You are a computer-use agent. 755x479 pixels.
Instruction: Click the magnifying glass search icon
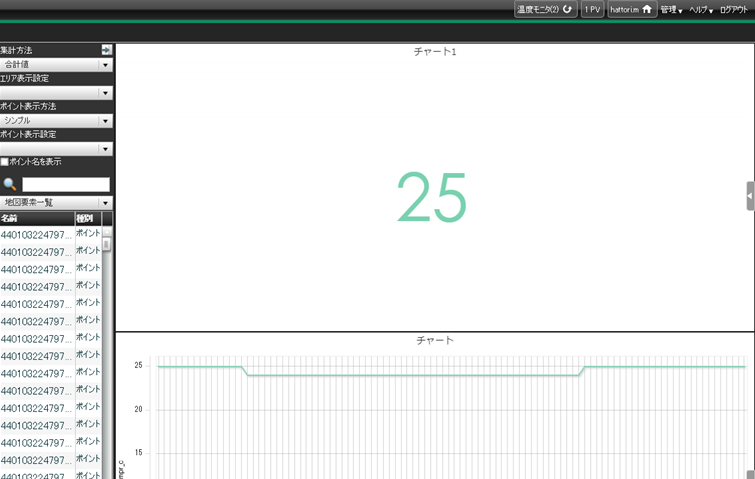(10, 184)
